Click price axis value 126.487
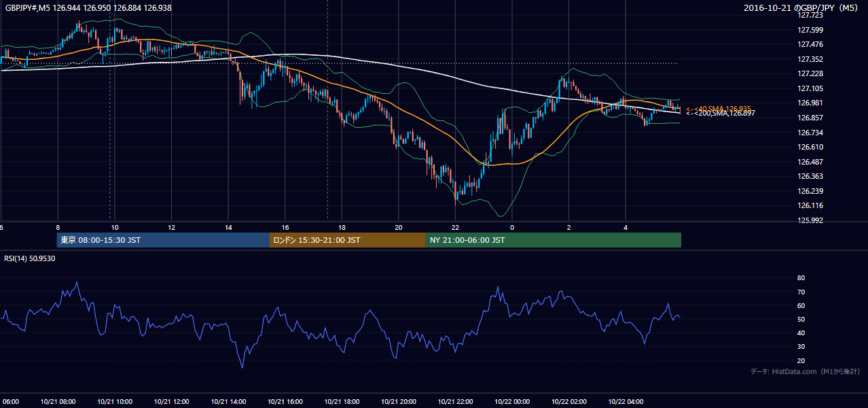 810,162
